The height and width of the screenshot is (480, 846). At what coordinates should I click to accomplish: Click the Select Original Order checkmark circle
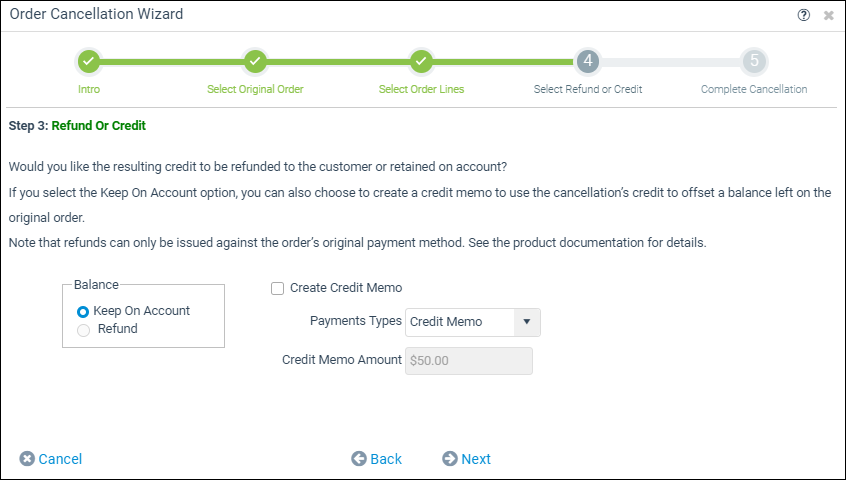point(255,61)
